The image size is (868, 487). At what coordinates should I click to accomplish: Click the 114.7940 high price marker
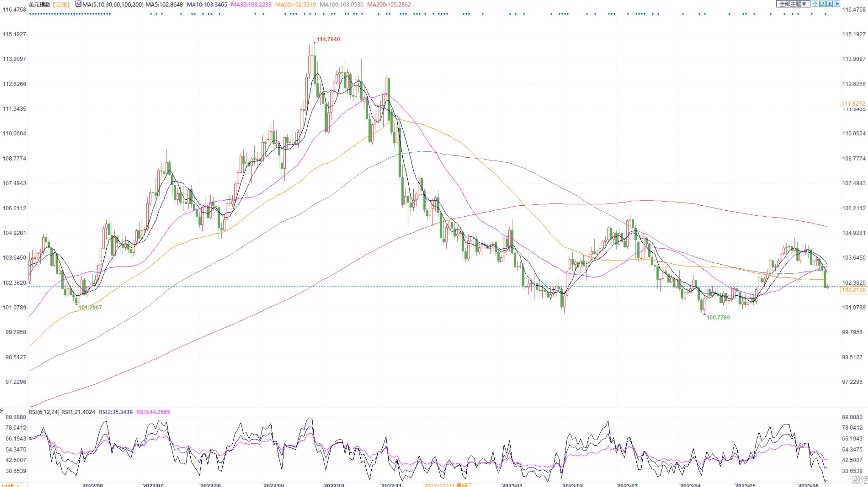(x=328, y=39)
